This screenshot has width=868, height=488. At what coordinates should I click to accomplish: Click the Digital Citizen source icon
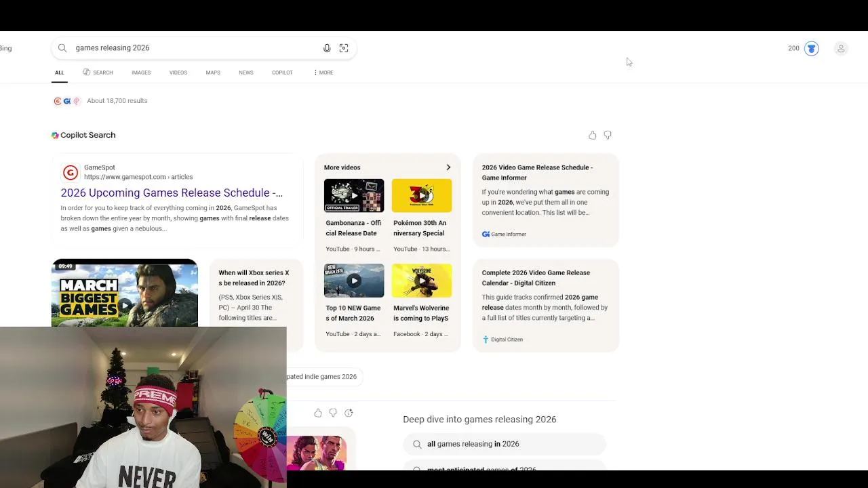(486, 340)
